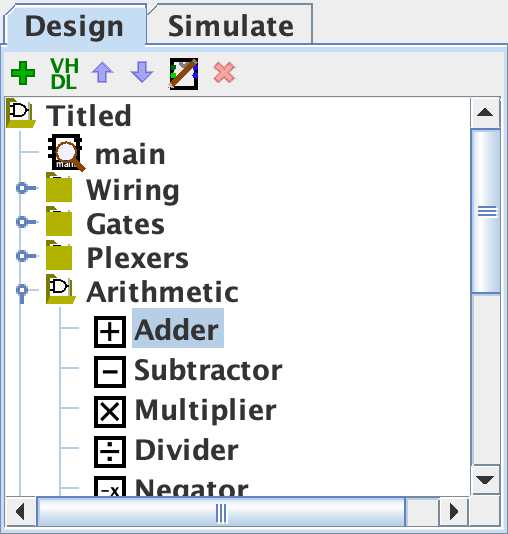Click the main circuit magnifier icon

click(x=66, y=153)
